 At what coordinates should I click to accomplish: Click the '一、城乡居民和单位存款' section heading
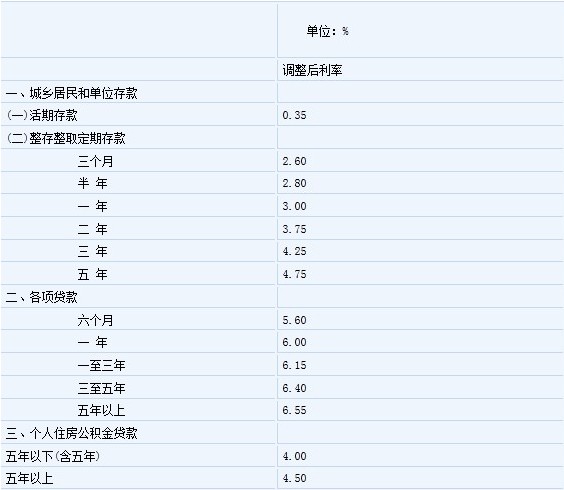(72, 93)
